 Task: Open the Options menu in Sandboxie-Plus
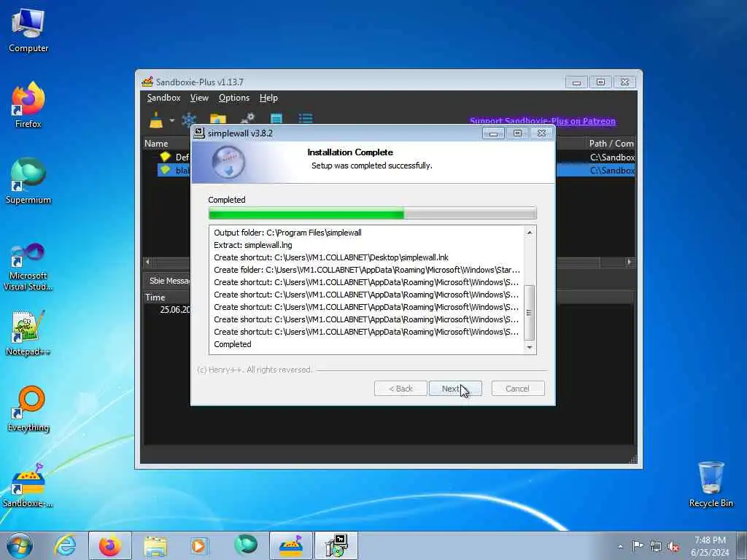pyautogui.click(x=234, y=98)
